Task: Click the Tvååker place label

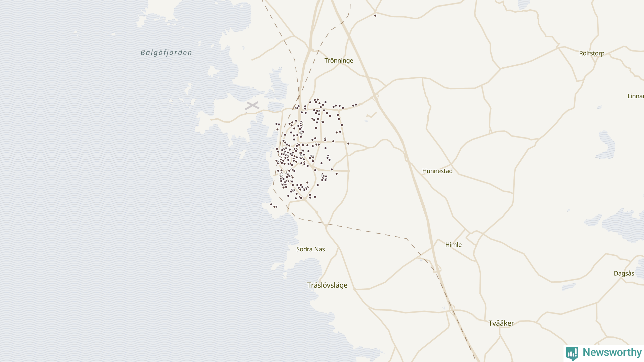Action: click(x=501, y=323)
